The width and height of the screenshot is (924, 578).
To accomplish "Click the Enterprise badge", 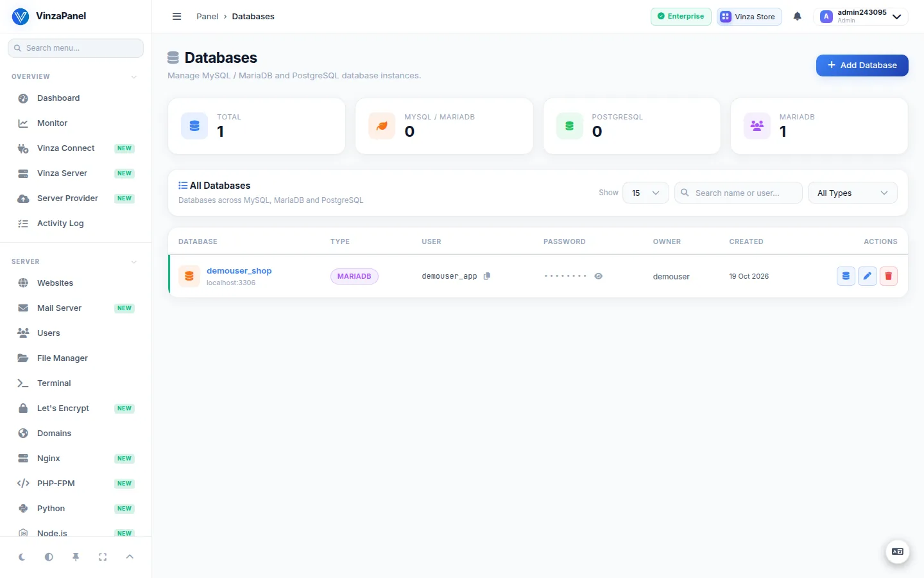I will (x=680, y=17).
